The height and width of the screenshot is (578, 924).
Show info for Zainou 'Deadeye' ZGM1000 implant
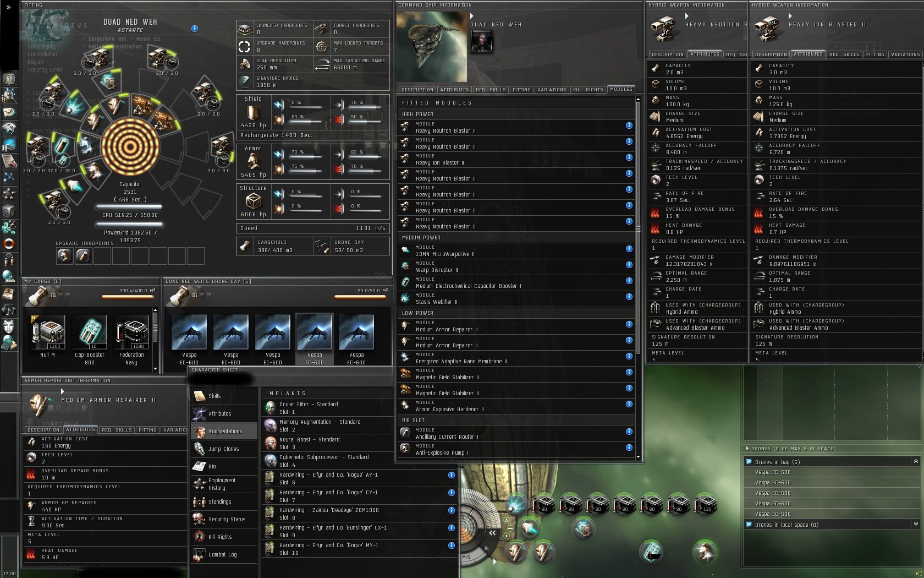pyautogui.click(x=451, y=510)
